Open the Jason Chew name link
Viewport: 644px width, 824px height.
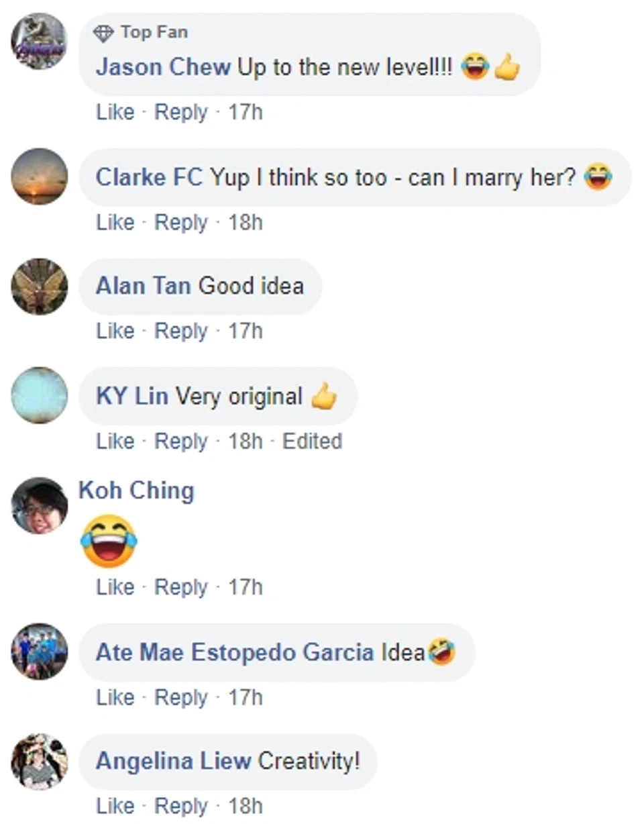coord(163,67)
